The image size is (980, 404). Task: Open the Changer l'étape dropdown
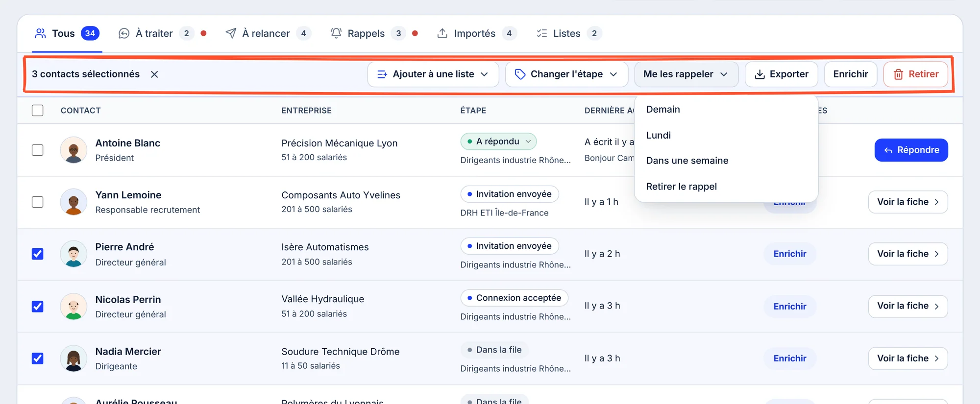click(566, 74)
